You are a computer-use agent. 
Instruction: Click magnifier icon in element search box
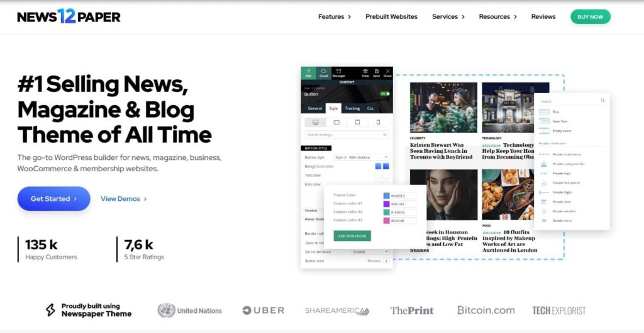pos(602,101)
